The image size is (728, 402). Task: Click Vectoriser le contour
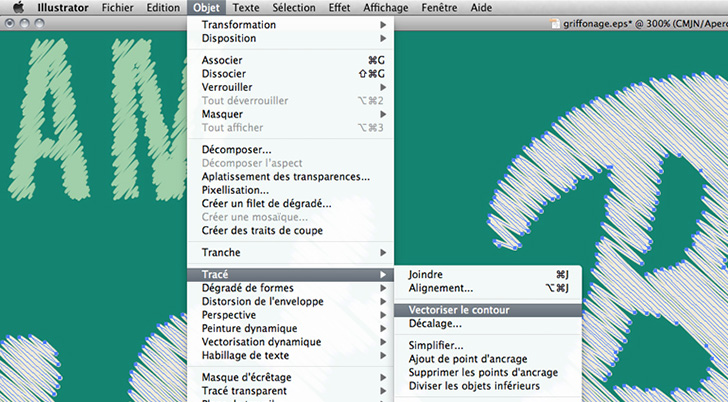[488, 310]
